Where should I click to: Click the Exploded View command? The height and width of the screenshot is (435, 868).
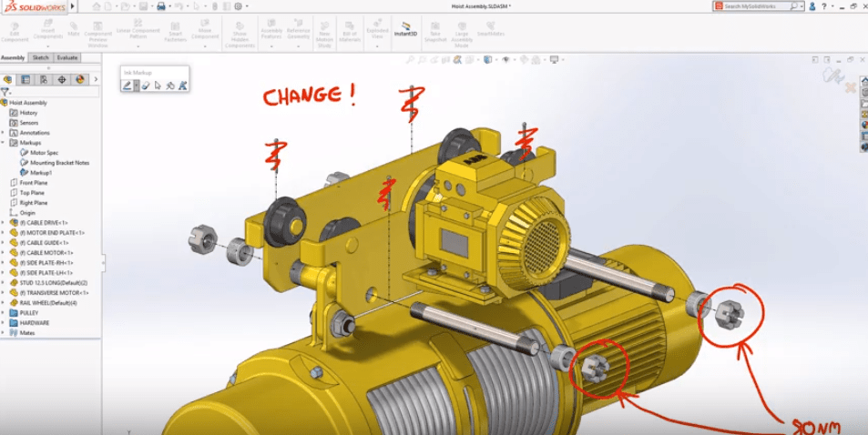coord(378,30)
